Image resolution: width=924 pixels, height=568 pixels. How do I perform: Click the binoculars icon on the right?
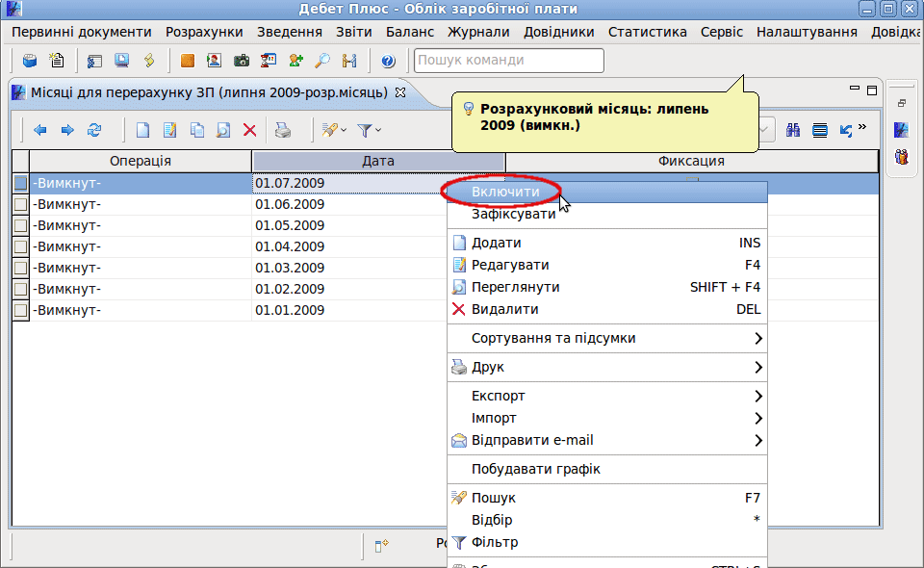pyautogui.click(x=793, y=130)
